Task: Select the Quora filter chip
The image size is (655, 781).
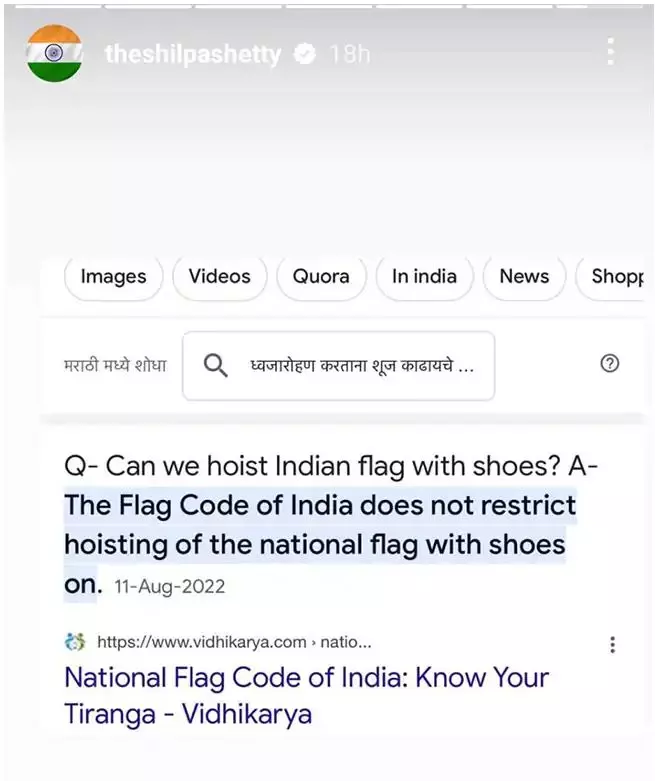Action: pyautogui.click(x=321, y=277)
